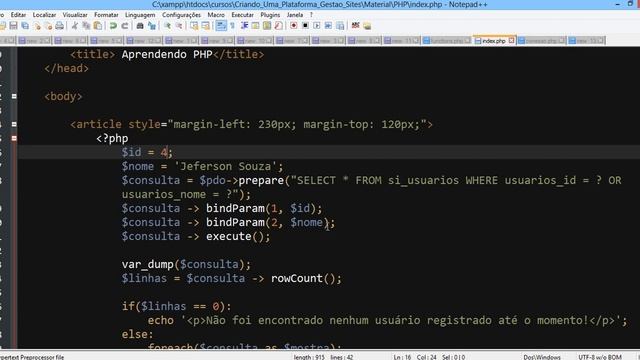Place cursor on the "$id = 4;" line
The image size is (640, 360).
pyautogui.click(x=147, y=152)
